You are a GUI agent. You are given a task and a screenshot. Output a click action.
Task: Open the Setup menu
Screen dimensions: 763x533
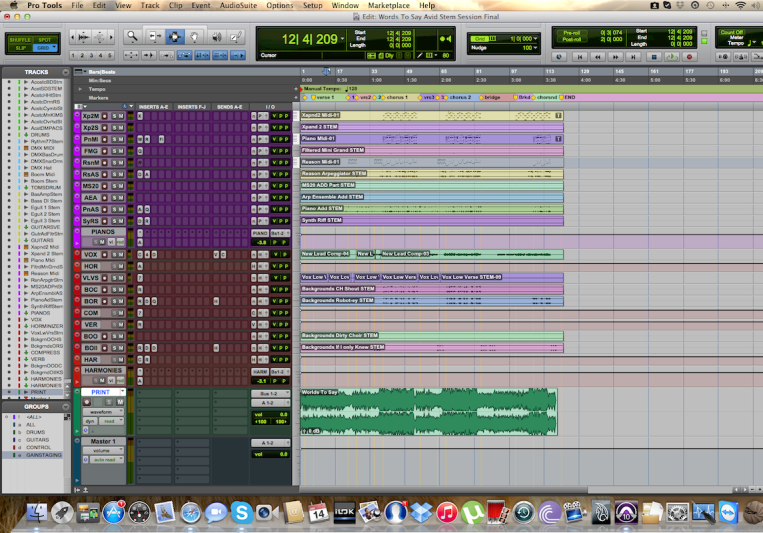(x=312, y=5)
